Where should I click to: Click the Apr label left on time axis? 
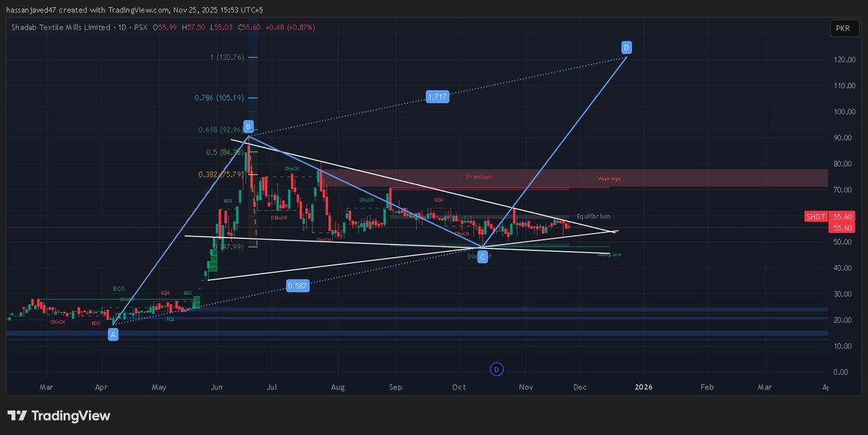tap(101, 387)
